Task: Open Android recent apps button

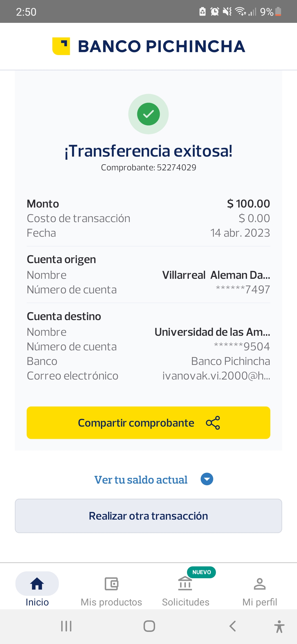Action: point(66,626)
